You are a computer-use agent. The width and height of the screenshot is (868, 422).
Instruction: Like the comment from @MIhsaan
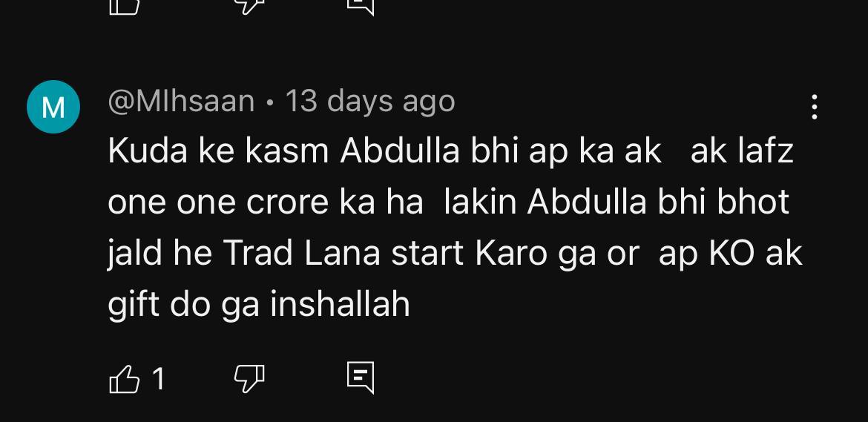point(125,379)
